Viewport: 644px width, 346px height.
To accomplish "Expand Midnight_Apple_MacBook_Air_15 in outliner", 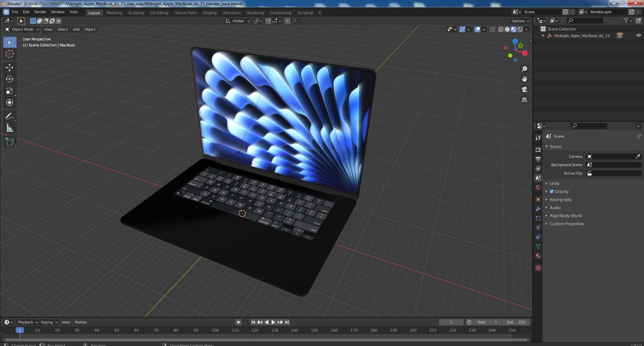I will (x=543, y=36).
